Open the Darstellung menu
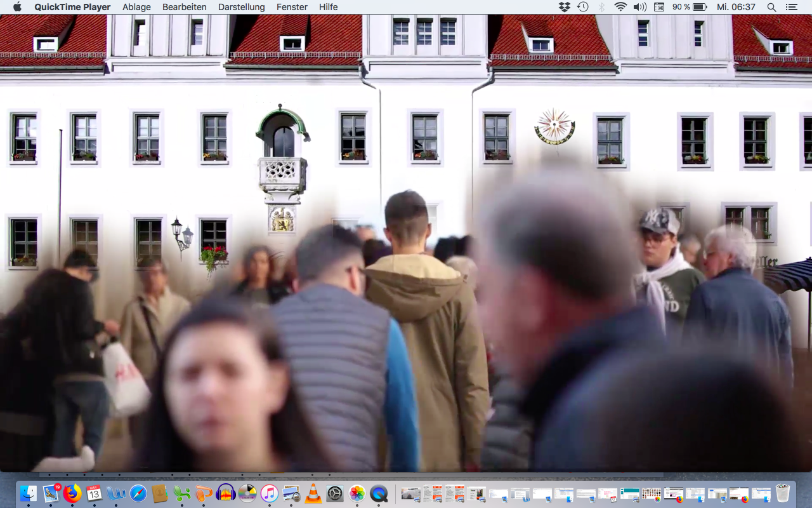This screenshot has width=812, height=508. click(241, 7)
